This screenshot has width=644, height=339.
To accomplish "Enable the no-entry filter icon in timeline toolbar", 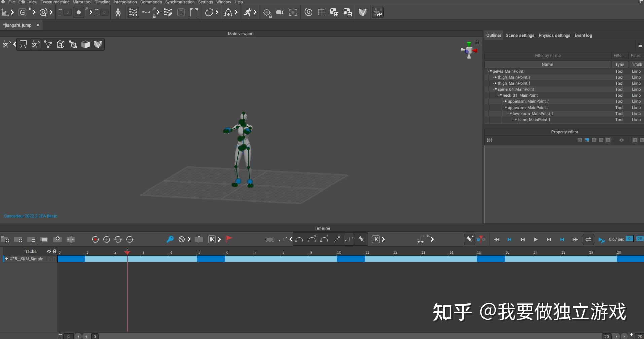I will pyautogui.click(x=182, y=239).
